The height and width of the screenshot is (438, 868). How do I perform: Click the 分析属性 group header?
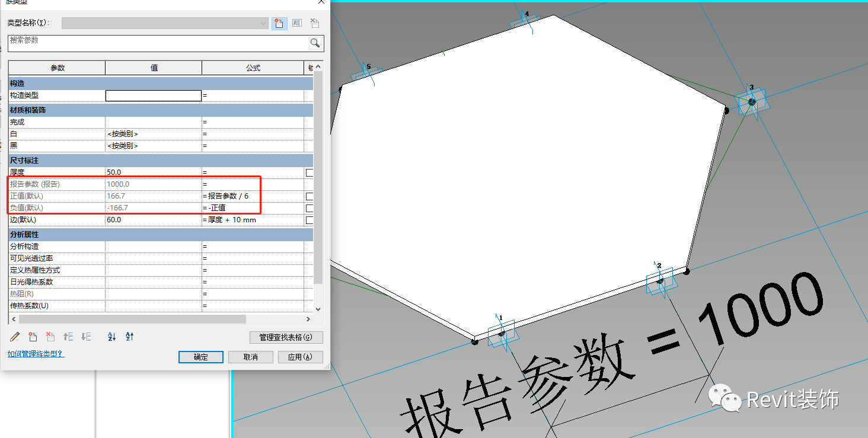point(161,235)
